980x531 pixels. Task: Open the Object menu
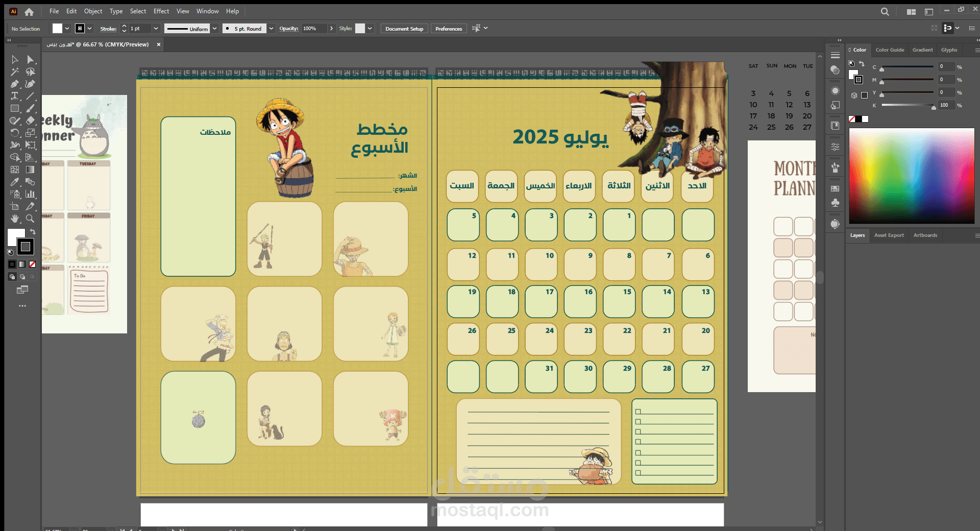93,11
